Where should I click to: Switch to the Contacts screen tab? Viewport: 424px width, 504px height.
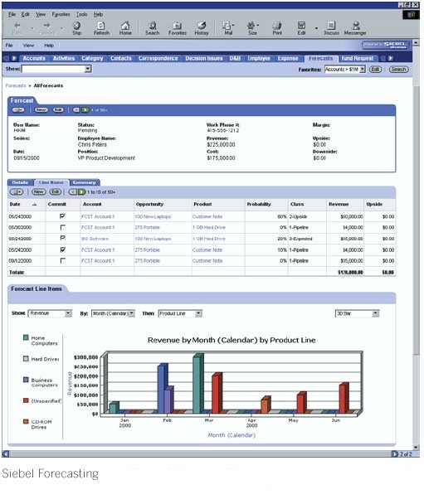[121, 58]
